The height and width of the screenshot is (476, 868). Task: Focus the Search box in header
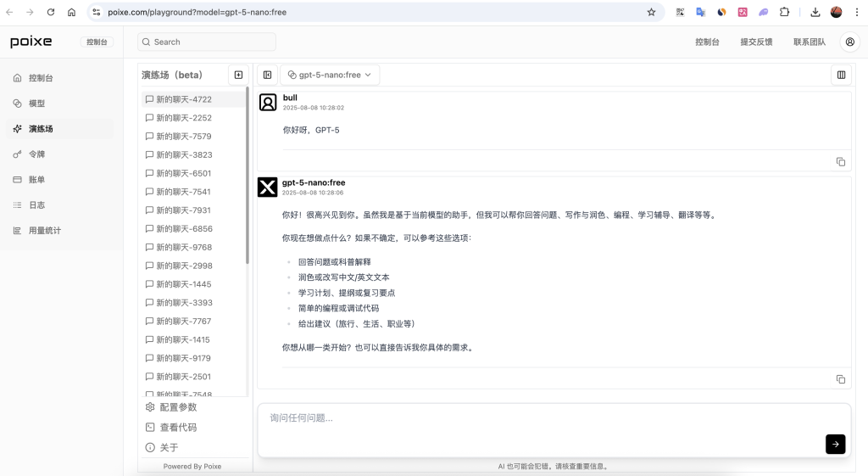pyautogui.click(x=207, y=42)
